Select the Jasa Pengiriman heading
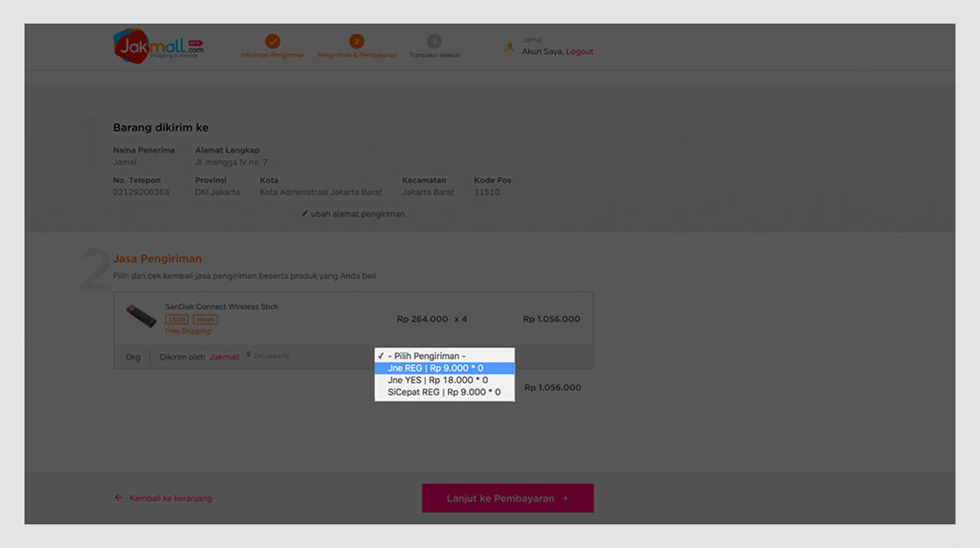980x548 pixels. click(157, 258)
